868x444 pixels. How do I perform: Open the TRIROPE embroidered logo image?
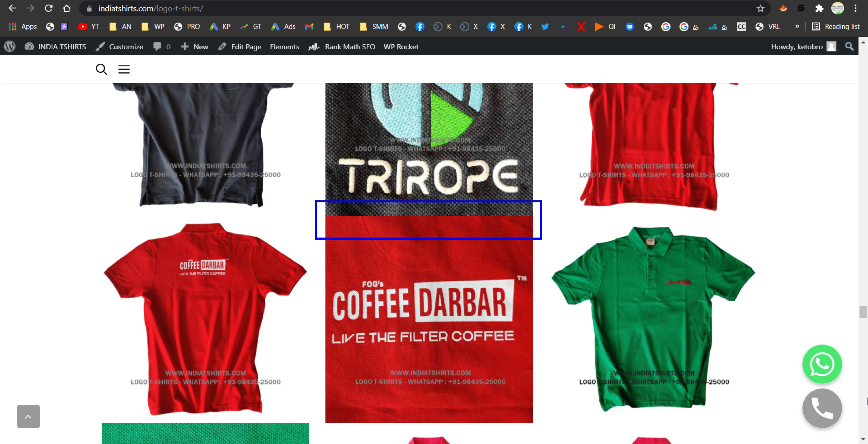point(429,149)
